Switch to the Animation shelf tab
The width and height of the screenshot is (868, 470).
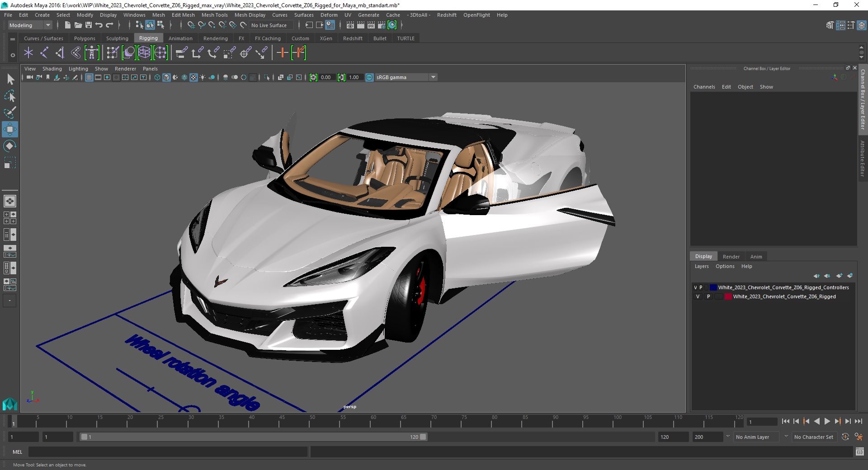coord(180,38)
